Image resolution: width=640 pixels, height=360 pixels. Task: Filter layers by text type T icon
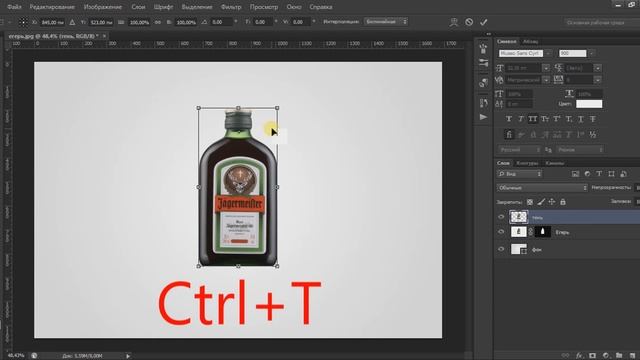[x=599, y=174]
